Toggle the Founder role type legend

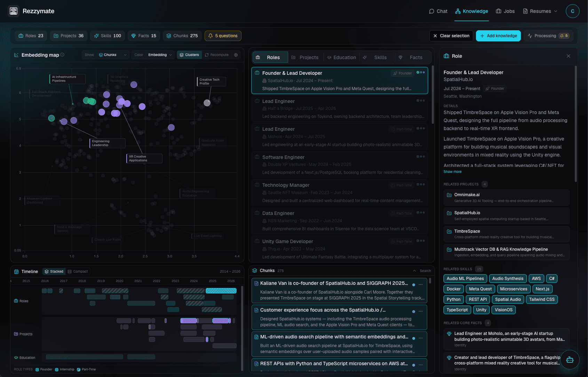point(44,369)
